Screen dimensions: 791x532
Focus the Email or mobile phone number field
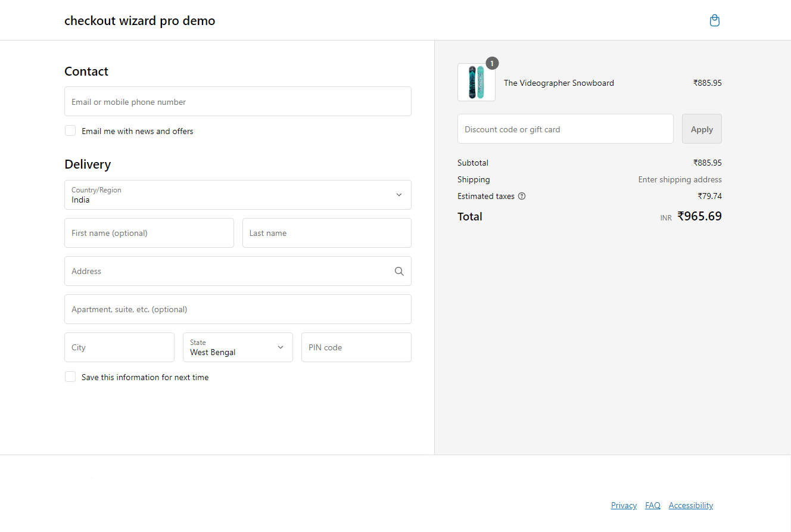(x=238, y=101)
